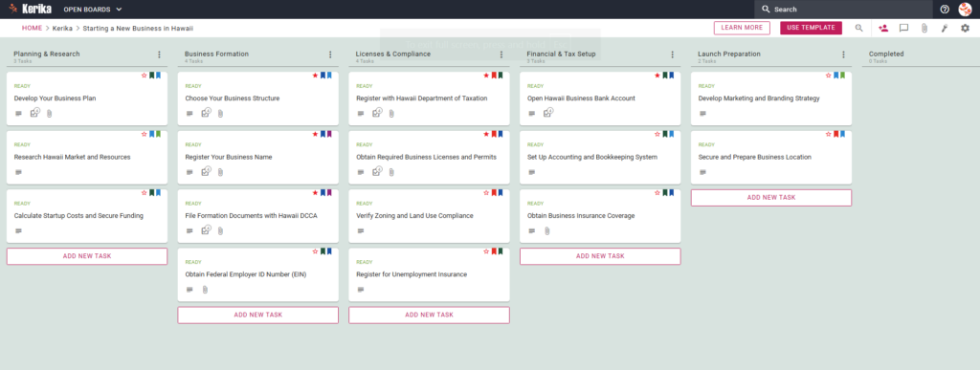980x370 pixels.
Task: Open attachments on Obtain Federal Employer ID Number card
Action: 205,290
